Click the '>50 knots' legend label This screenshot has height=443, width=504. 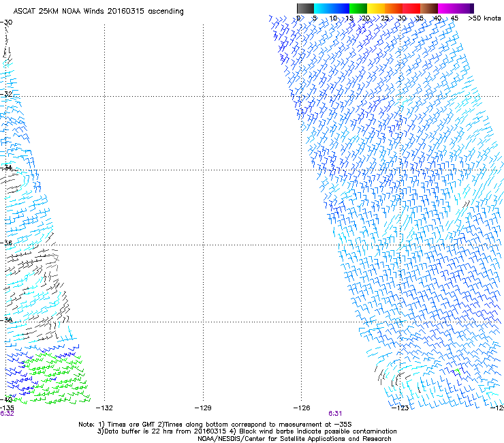coord(484,18)
